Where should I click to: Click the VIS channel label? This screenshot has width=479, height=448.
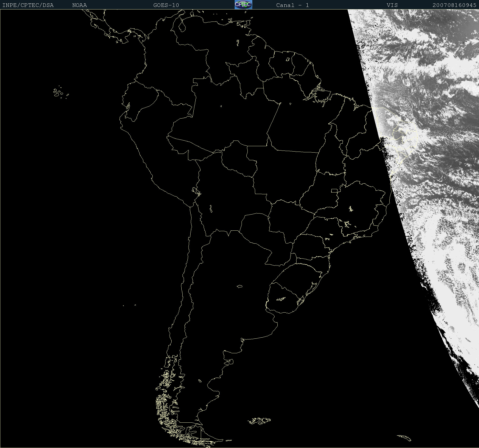(x=392, y=5)
